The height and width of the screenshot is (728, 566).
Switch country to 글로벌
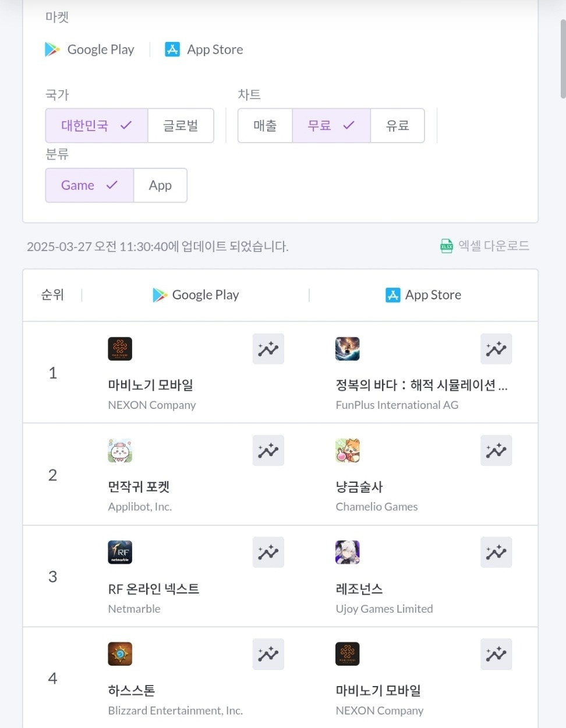point(181,125)
